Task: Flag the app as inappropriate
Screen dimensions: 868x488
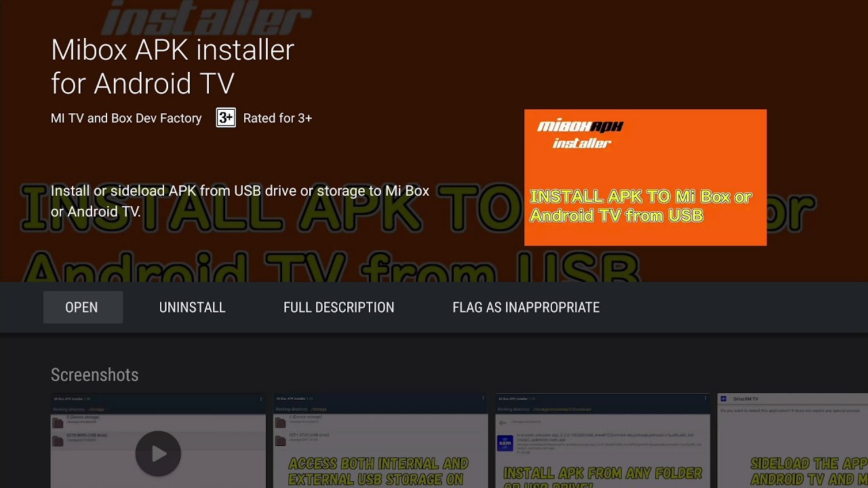Action: (526, 307)
